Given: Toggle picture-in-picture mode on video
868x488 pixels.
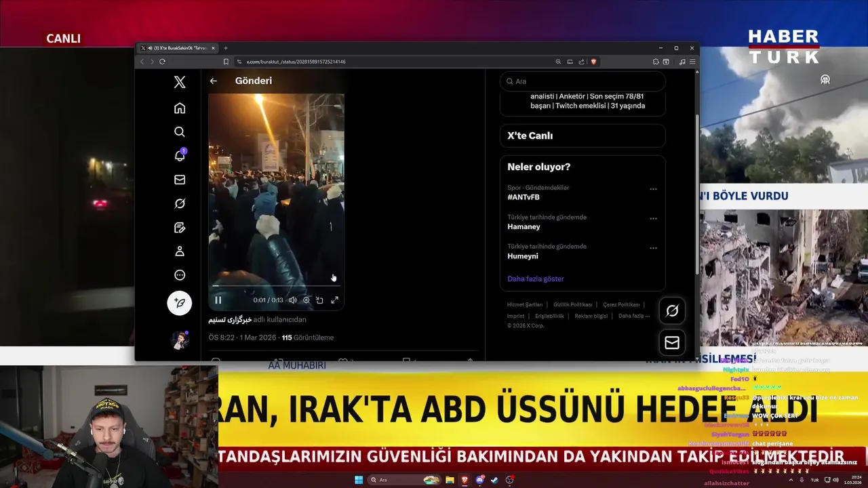Looking at the screenshot, I should (x=320, y=300).
